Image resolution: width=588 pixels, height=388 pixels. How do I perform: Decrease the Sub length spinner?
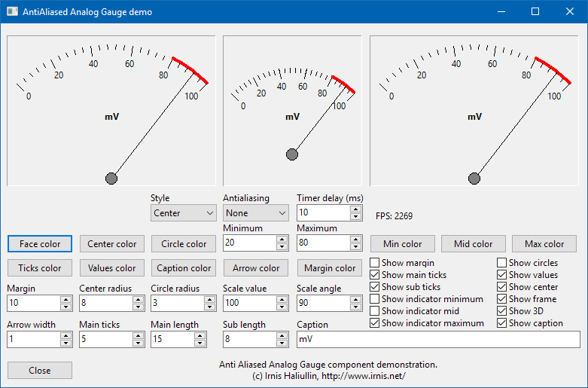click(x=282, y=343)
